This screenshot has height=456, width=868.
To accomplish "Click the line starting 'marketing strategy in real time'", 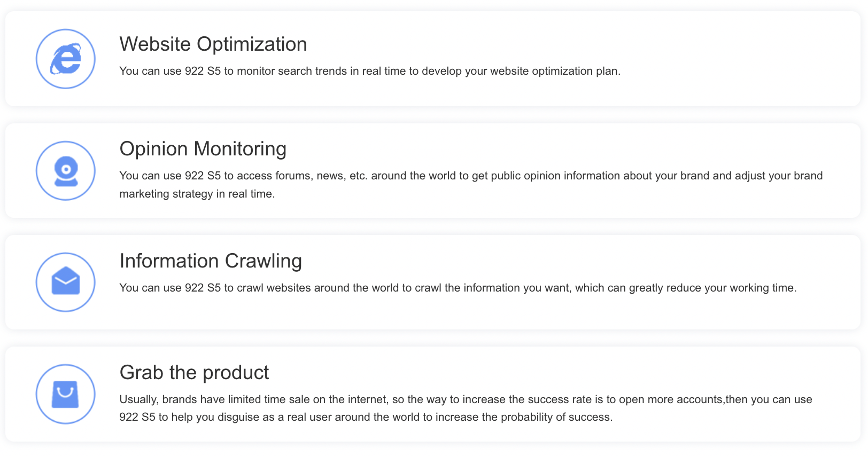I will tap(197, 194).
